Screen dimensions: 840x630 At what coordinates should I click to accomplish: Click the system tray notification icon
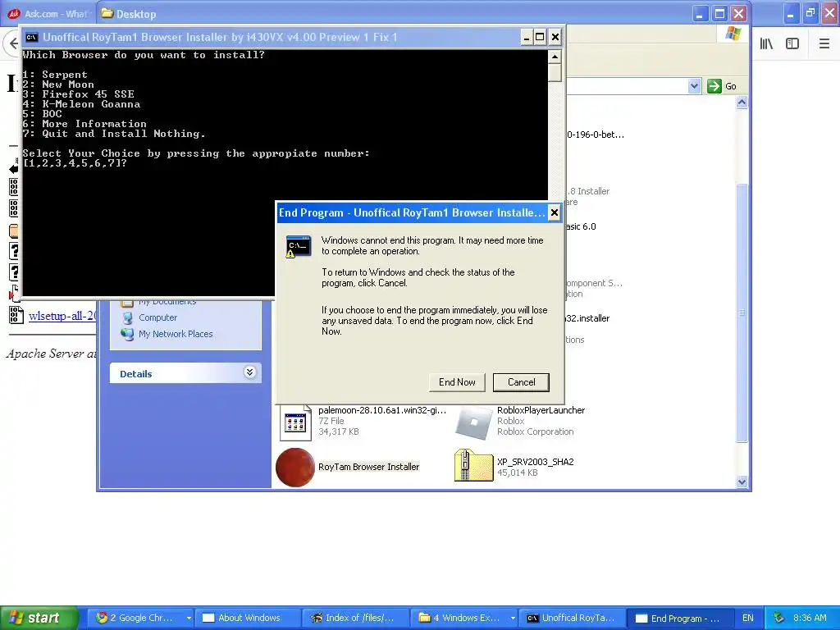click(x=779, y=619)
